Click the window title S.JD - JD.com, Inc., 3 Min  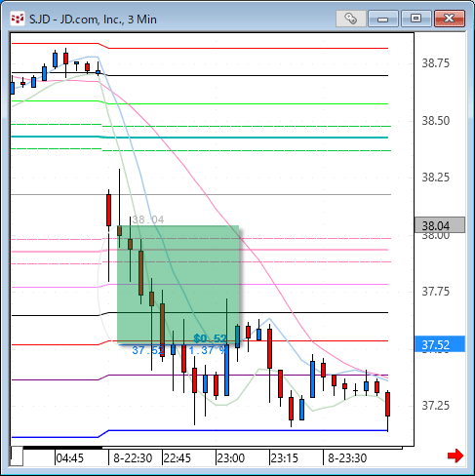(93, 20)
